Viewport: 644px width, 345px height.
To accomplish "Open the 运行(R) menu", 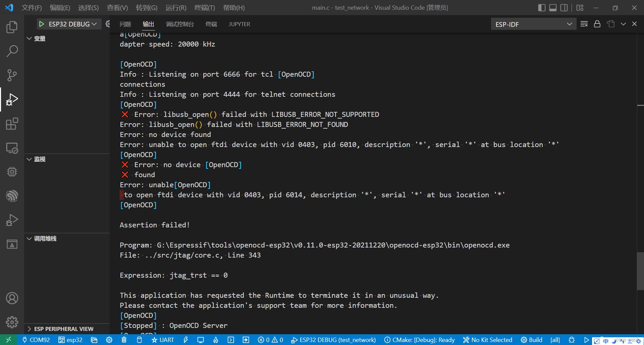I will (176, 8).
